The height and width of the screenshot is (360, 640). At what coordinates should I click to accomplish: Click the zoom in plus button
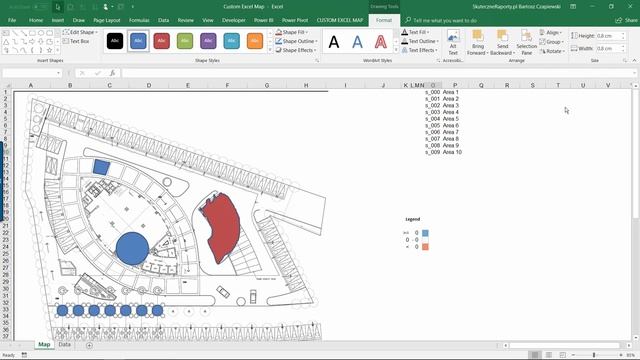(x=620, y=355)
